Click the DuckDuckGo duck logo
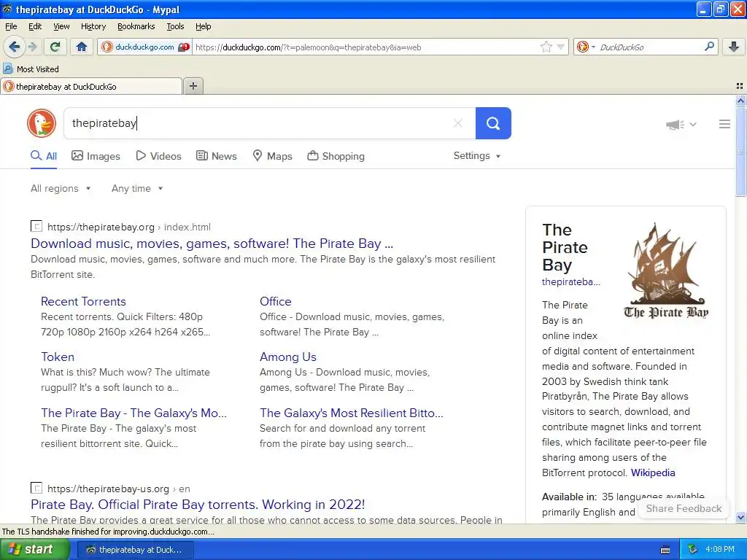 [42, 123]
